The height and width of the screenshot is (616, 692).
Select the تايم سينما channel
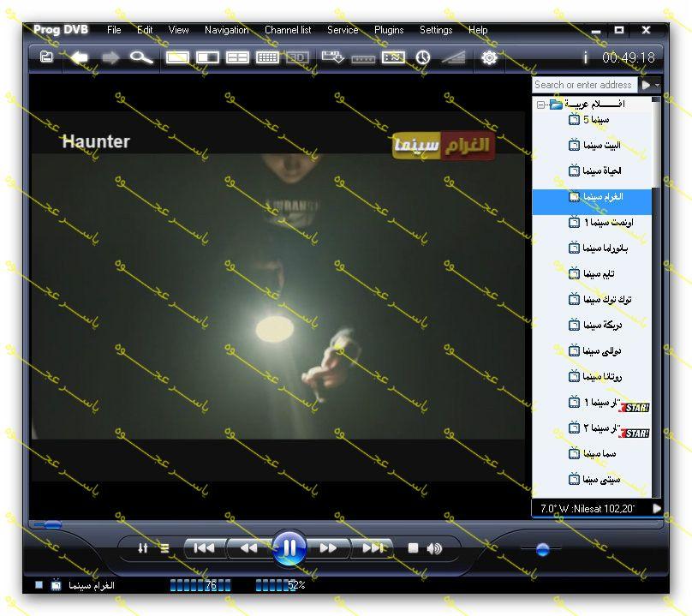click(x=592, y=274)
